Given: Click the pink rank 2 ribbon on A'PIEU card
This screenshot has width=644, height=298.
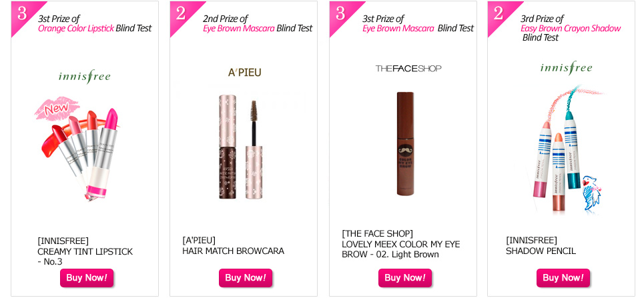Looking at the screenshot, I should tap(182, 15).
